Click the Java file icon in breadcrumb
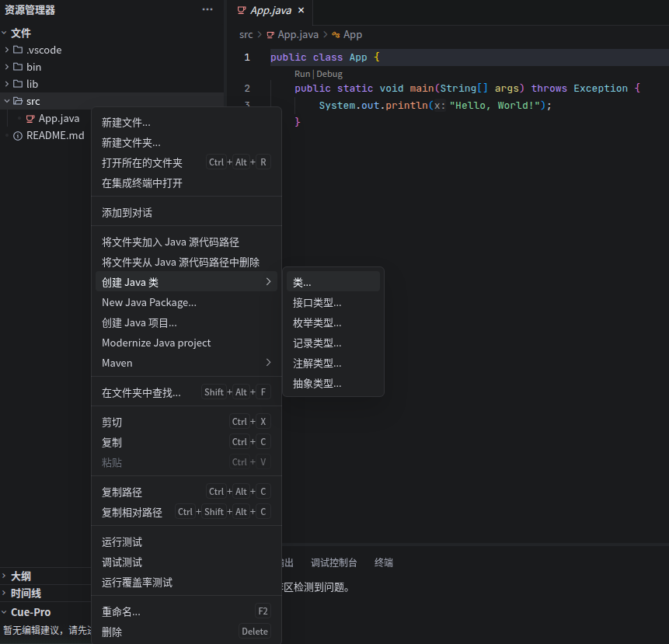669x644 pixels. (x=270, y=35)
